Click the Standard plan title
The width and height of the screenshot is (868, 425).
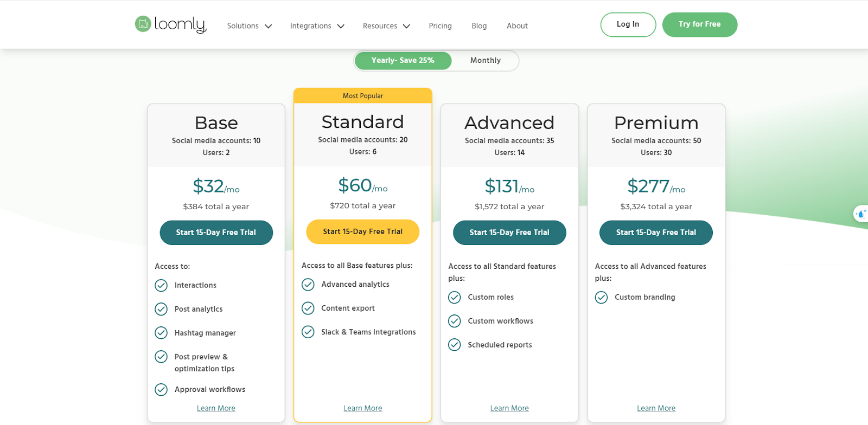pos(363,122)
